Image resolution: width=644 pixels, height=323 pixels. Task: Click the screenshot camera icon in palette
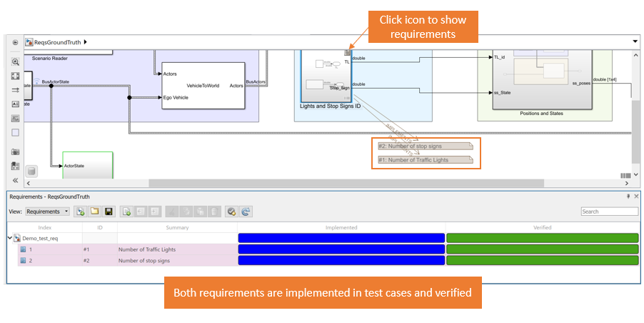[15, 152]
